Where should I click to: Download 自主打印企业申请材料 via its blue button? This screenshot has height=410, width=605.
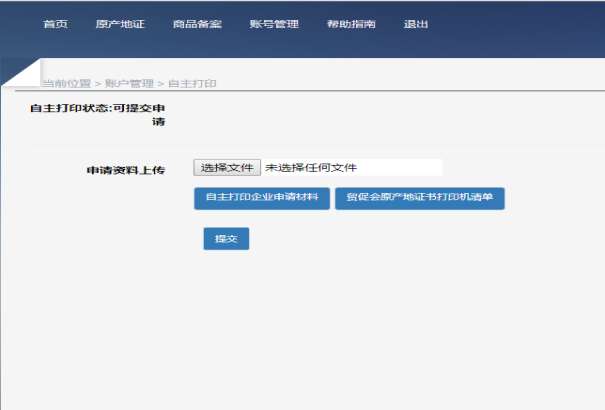coord(261,198)
